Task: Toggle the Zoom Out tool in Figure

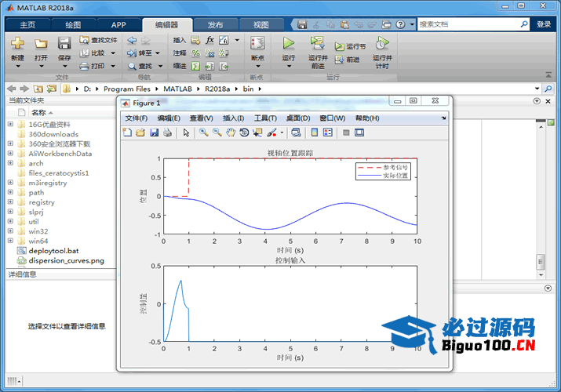Action: pos(217,132)
